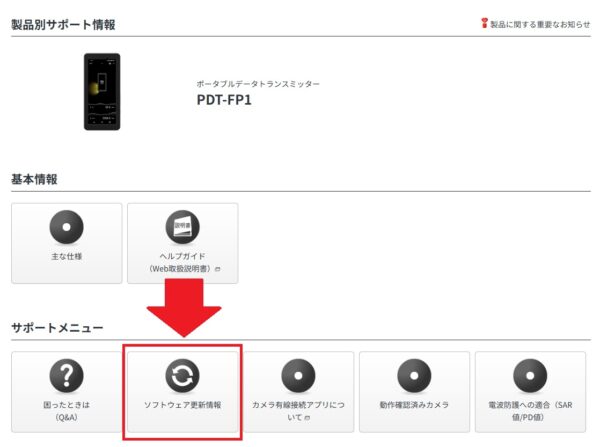Click disc icon above 電波防護への適合

[530, 375]
